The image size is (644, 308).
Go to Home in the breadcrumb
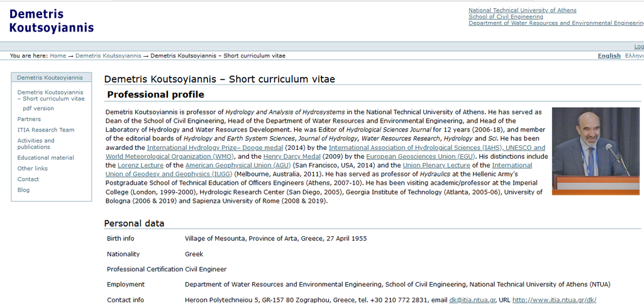tap(58, 56)
